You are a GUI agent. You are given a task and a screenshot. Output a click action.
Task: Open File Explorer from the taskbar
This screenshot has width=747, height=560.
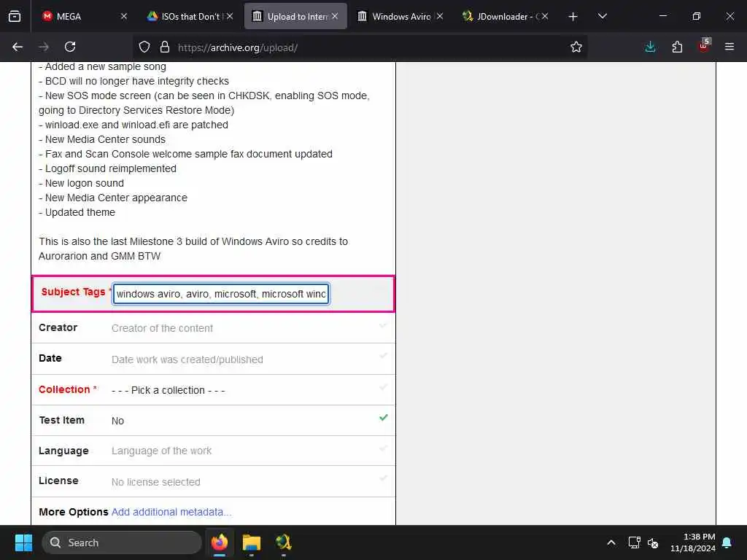point(252,542)
